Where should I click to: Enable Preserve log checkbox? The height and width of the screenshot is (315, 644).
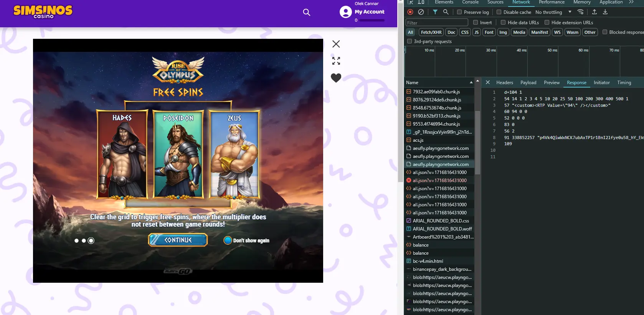pos(459,12)
